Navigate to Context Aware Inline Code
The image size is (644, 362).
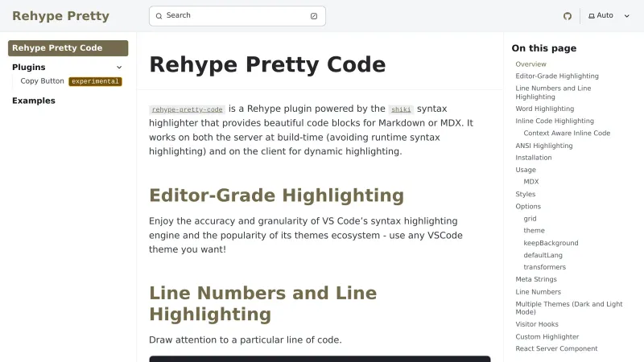click(x=567, y=133)
